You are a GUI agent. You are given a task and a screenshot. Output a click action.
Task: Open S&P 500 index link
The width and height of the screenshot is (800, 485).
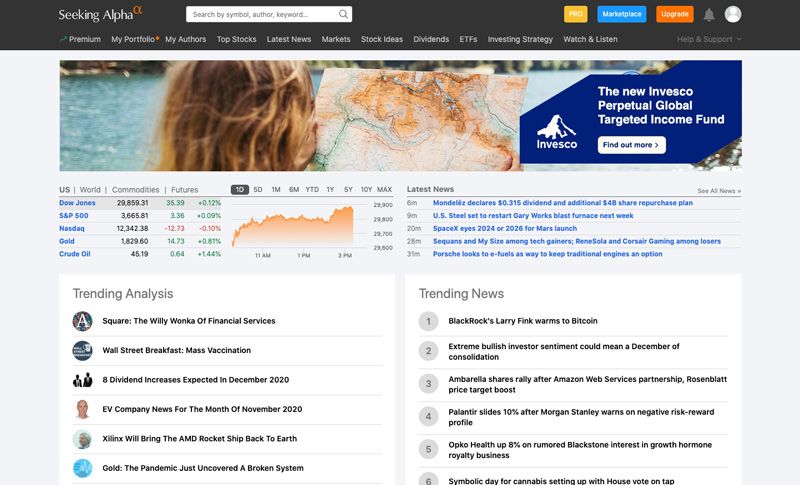[x=73, y=216]
